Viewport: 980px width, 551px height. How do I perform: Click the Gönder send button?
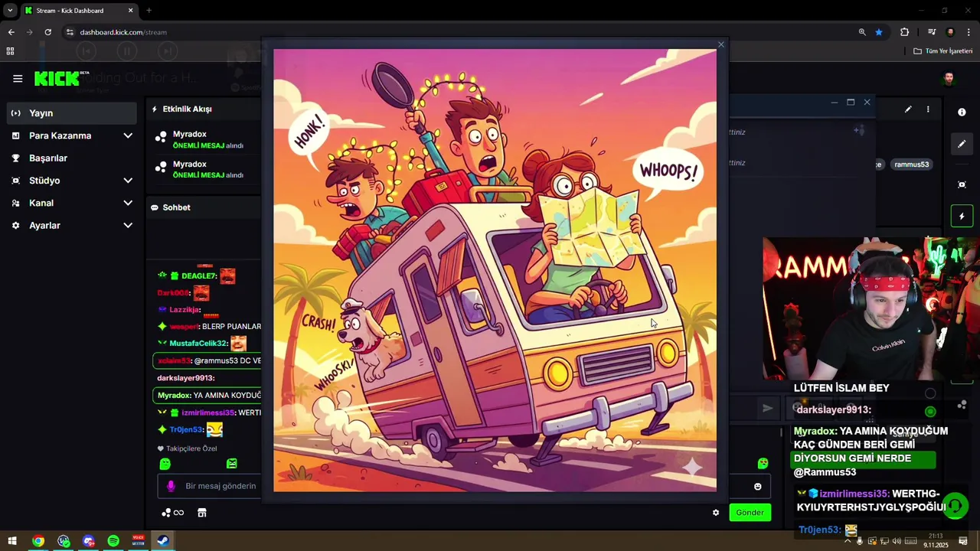pos(750,513)
